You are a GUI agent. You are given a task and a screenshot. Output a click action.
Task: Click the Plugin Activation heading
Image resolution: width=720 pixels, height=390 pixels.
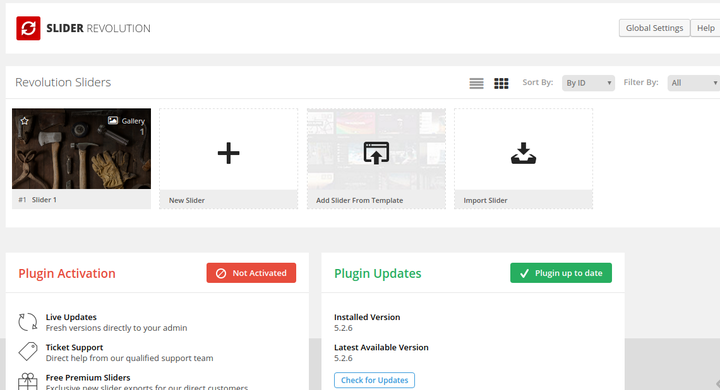point(67,273)
